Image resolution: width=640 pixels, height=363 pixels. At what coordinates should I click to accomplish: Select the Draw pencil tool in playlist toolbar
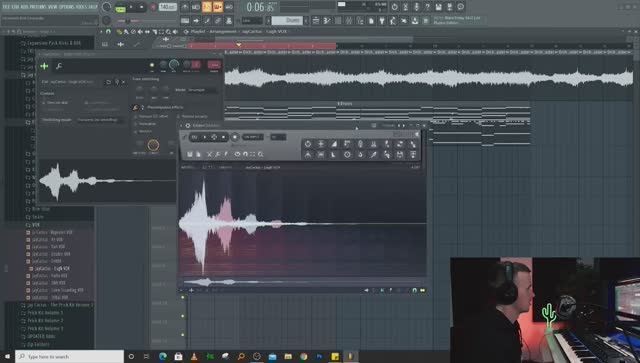119,31
